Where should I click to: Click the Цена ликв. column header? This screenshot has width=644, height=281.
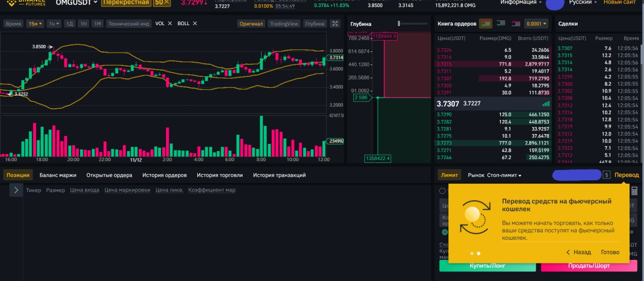(x=170, y=190)
